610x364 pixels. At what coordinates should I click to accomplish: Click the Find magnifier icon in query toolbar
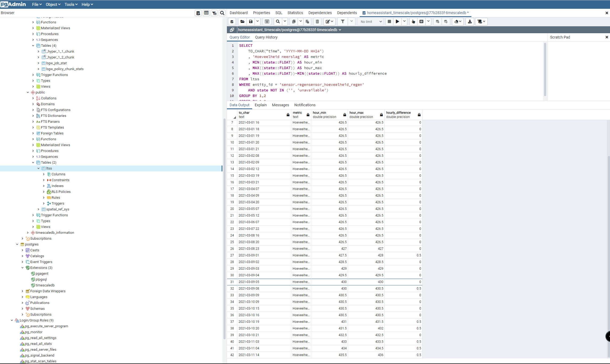[278, 22]
